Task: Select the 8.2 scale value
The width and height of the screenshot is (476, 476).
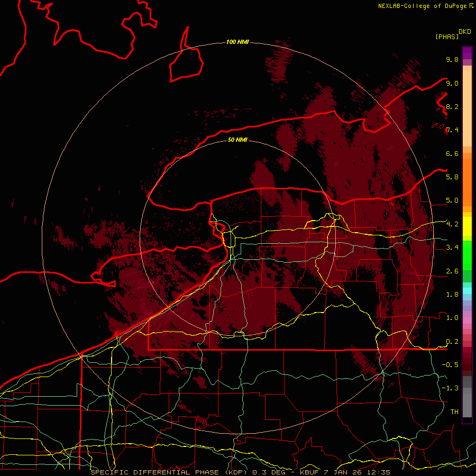Action: point(452,106)
